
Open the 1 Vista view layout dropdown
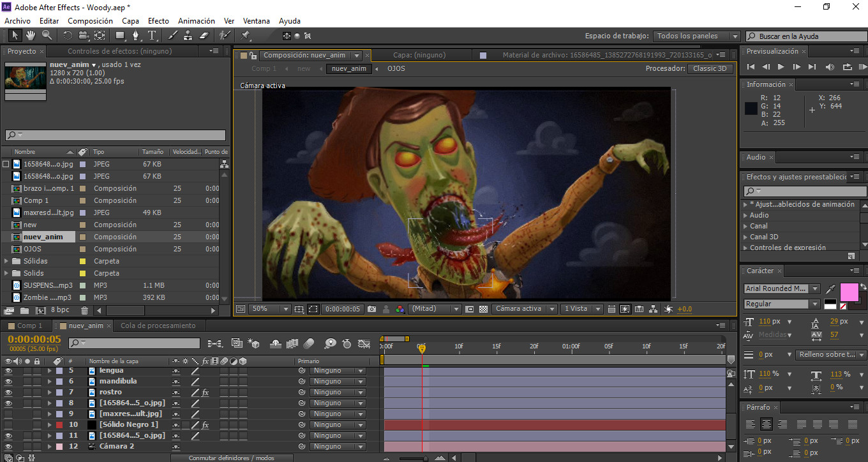(x=581, y=309)
